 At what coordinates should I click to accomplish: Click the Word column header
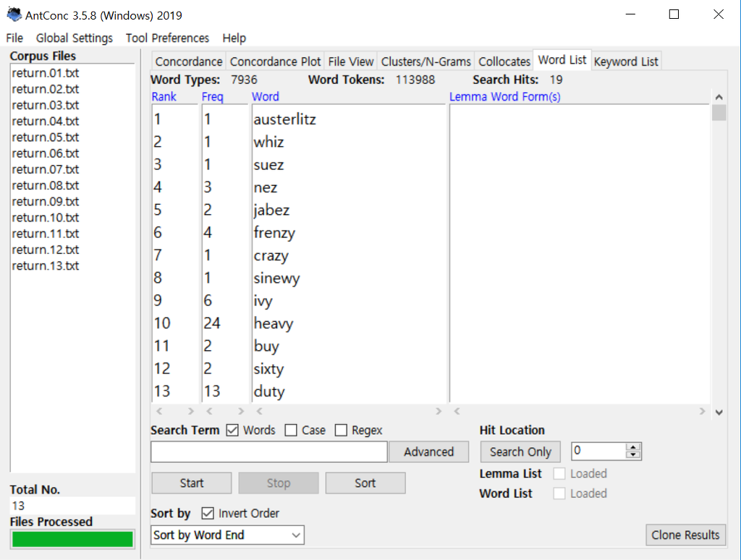(265, 96)
